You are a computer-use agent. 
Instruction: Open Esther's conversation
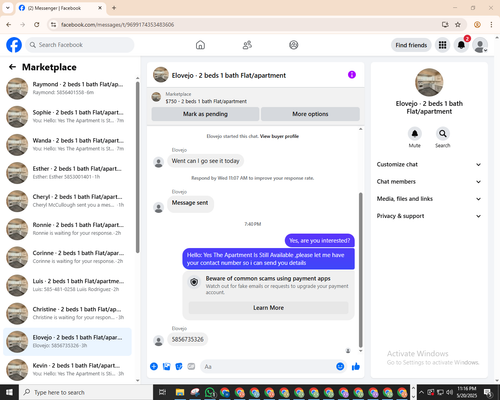[x=67, y=173]
